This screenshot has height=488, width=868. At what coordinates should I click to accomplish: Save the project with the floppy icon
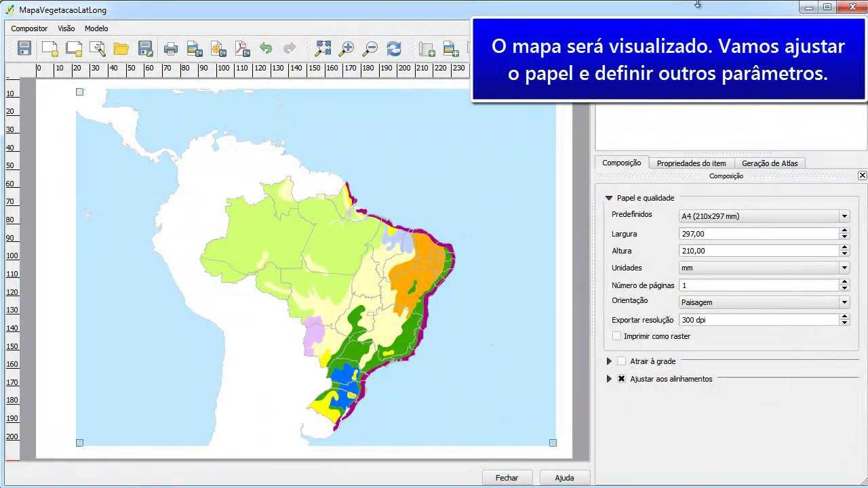pyautogui.click(x=24, y=48)
